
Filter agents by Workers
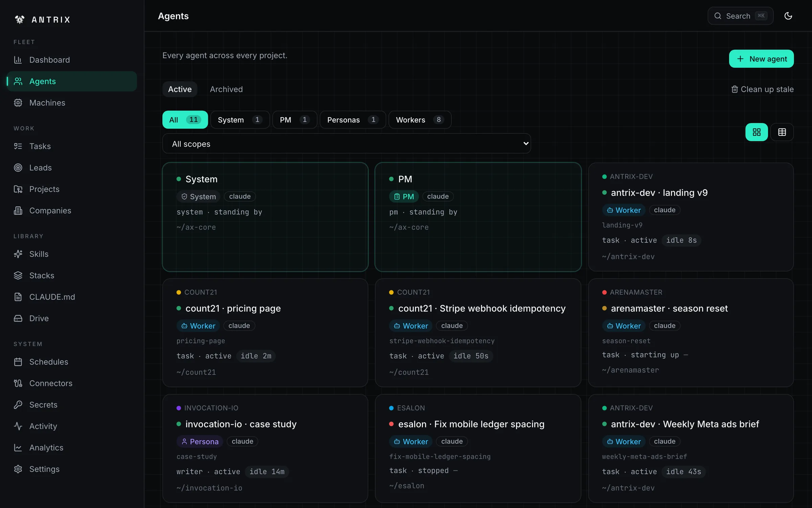(420, 120)
